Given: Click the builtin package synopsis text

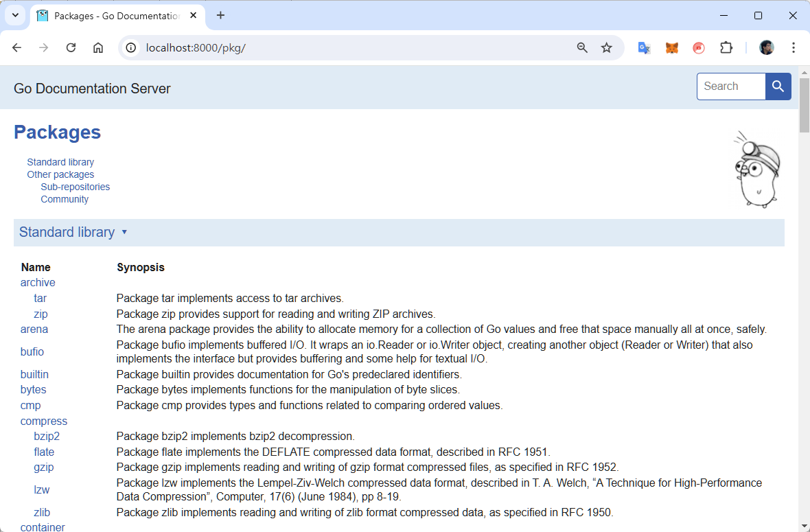Looking at the screenshot, I should coord(289,375).
